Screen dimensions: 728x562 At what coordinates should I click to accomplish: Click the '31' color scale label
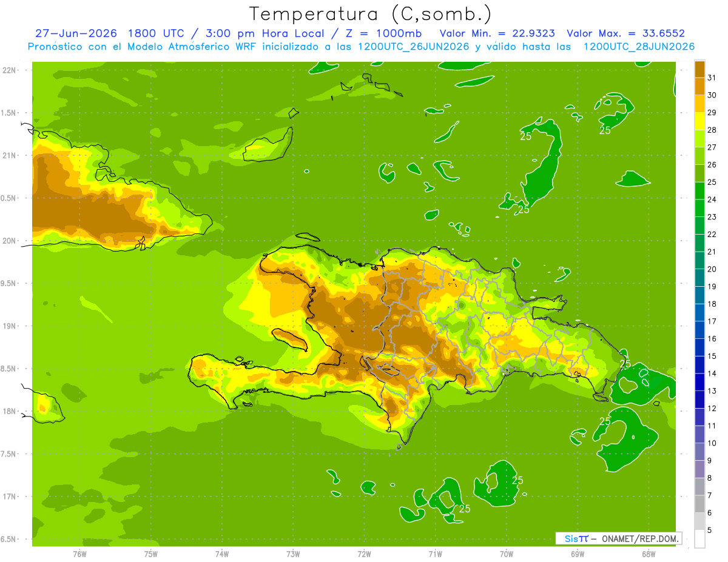tap(712, 78)
